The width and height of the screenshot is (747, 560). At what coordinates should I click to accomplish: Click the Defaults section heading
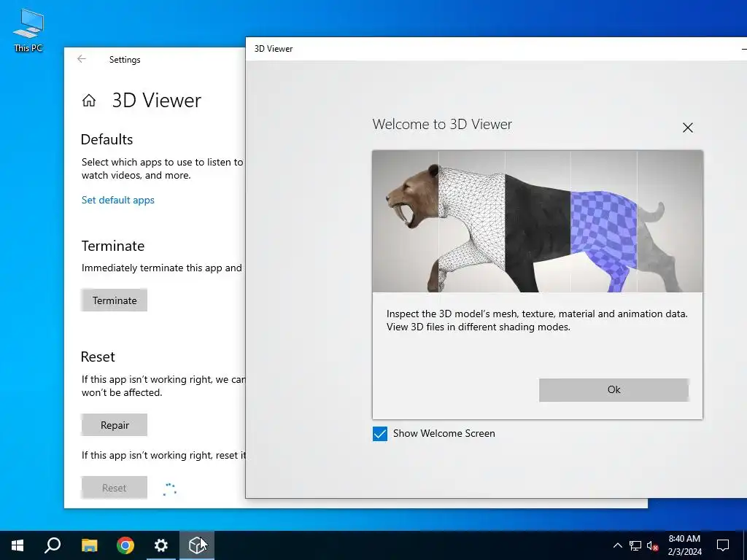pyautogui.click(x=107, y=139)
